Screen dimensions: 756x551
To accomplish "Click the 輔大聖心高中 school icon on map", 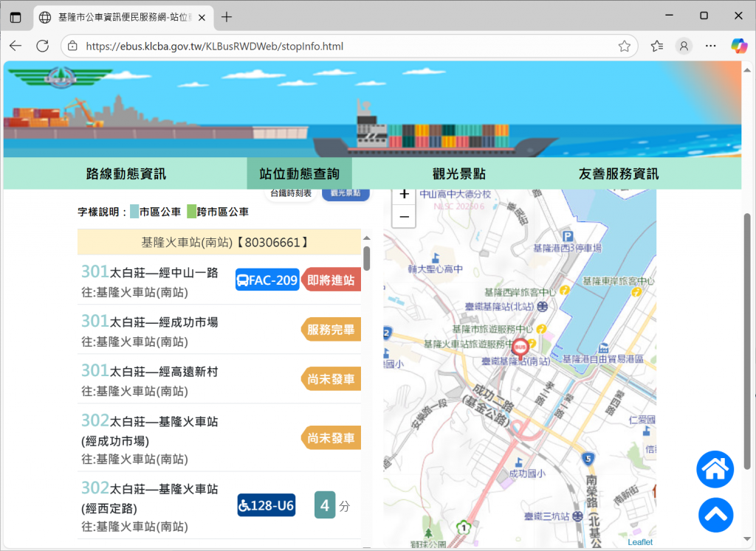I will tap(436, 257).
